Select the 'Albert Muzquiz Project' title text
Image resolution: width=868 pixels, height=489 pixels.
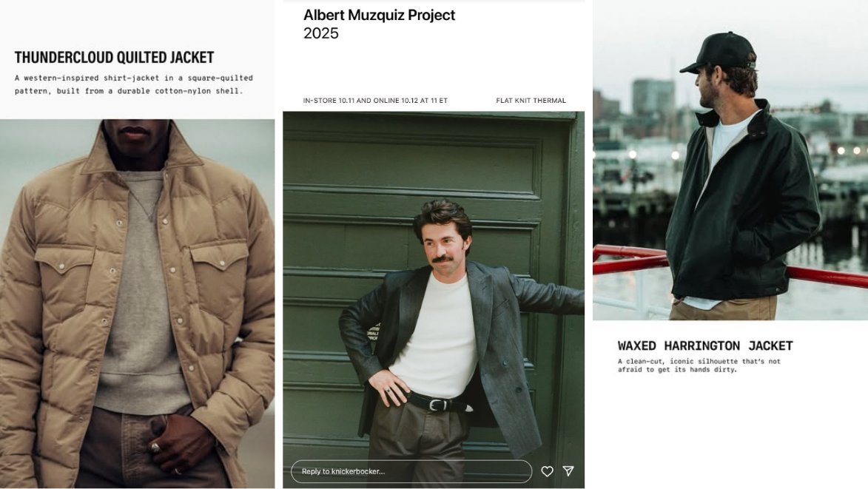pyautogui.click(x=379, y=15)
